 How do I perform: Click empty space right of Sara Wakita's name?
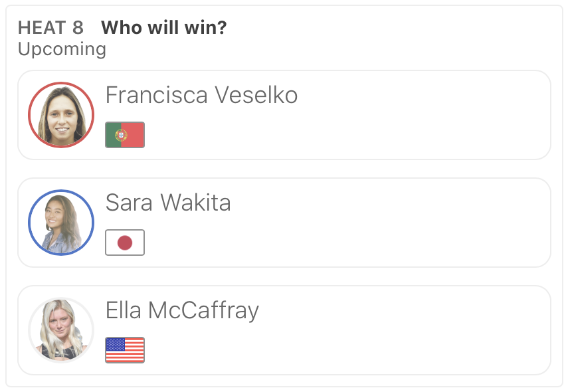[x=399, y=203]
